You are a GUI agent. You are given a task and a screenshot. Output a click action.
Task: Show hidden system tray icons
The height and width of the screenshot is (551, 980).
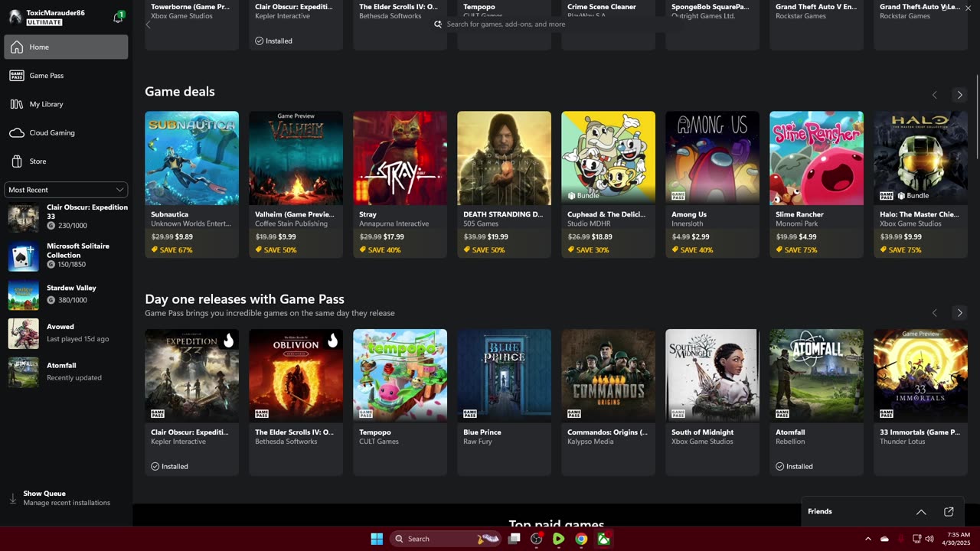tap(867, 539)
